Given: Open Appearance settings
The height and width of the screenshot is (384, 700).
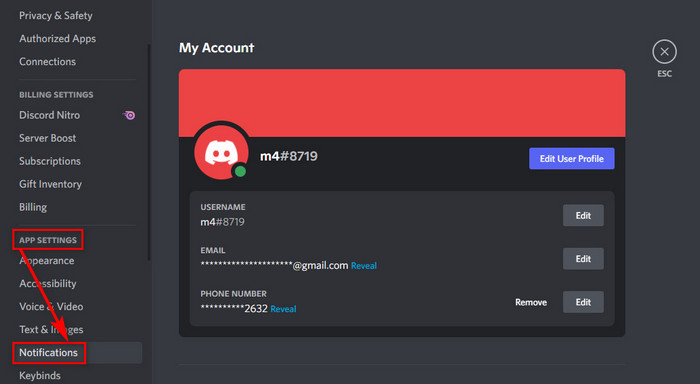Looking at the screenshot, I should coord(46,261).
